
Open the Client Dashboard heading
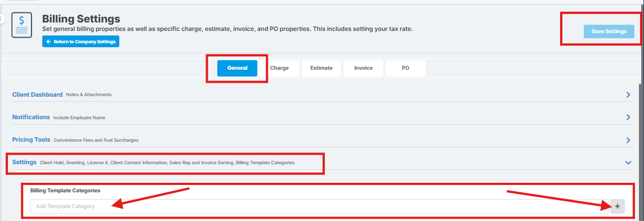click(37, 94)
